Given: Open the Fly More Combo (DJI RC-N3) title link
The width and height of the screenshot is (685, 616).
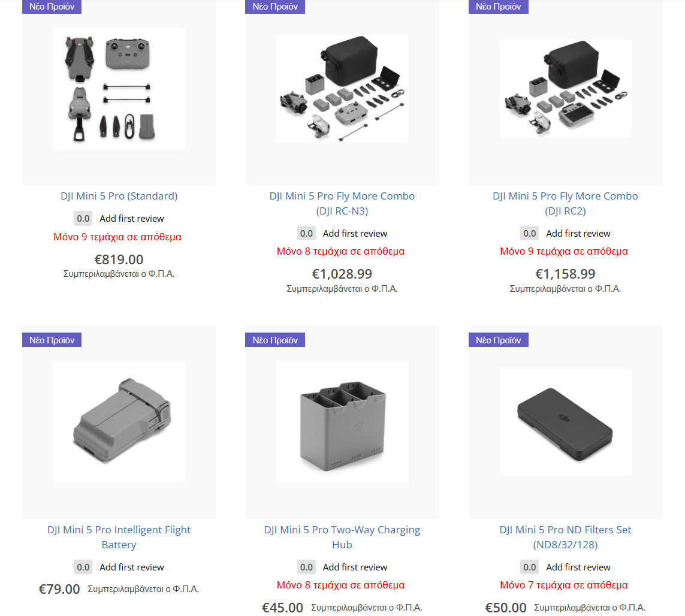Looking at the screenshot, I should pos(342,204).
